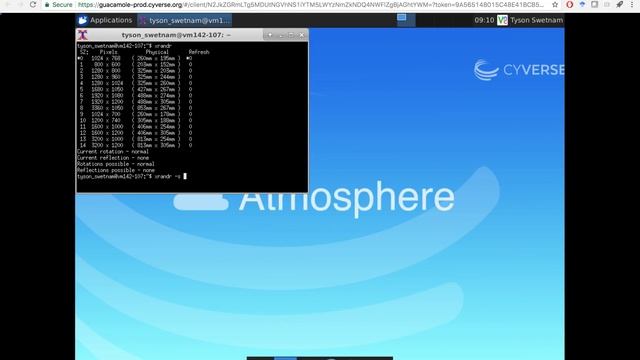Click the Secure padlock indicator

[58, 5]
